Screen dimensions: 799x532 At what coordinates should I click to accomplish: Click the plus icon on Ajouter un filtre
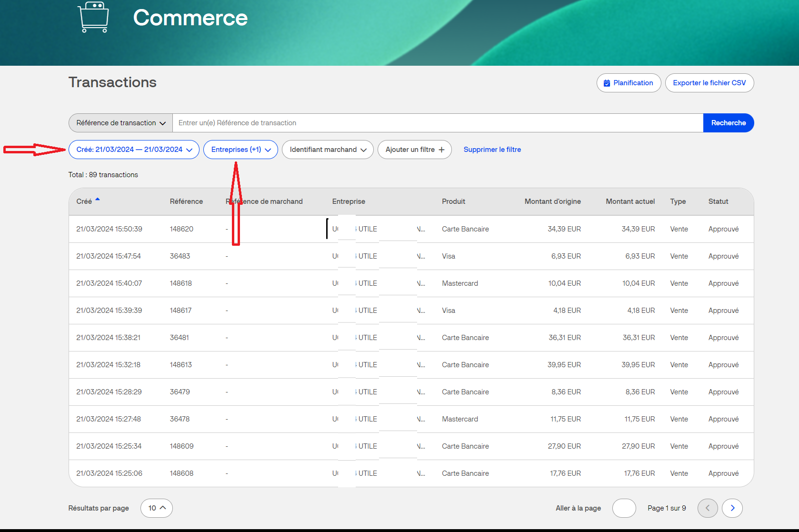pyautogui.click(x=441, y=150)
